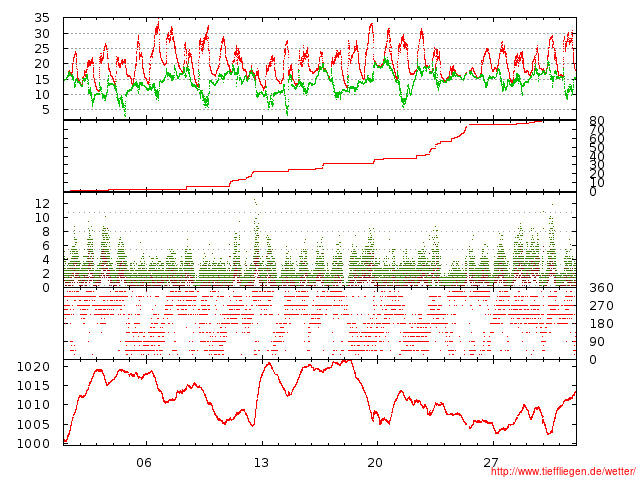Select pressure axis value 1005

coord(33,424)
